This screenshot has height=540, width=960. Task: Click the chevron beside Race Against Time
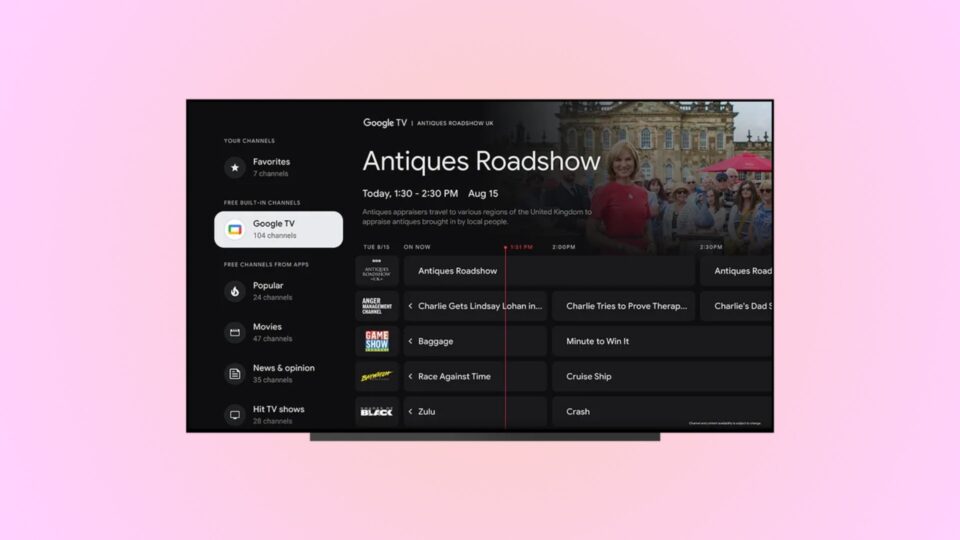point(411,377)
